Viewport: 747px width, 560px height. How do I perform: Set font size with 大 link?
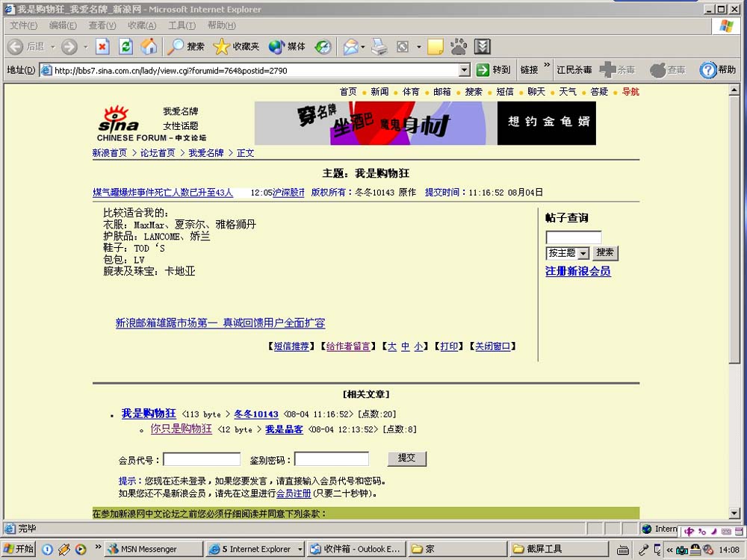(391, 346)
